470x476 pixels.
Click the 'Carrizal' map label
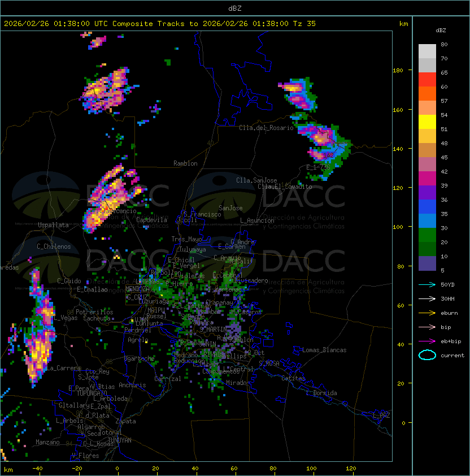pyautogui.click(x=168, y=379)
